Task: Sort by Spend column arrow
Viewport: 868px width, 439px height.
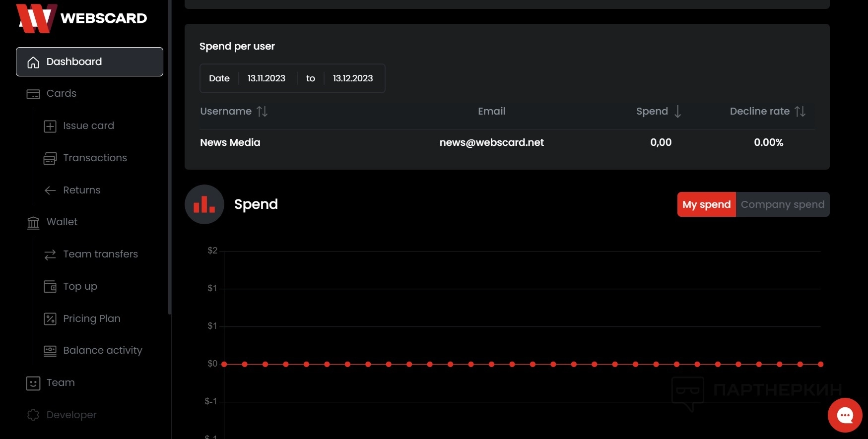Action: [677, 112]
